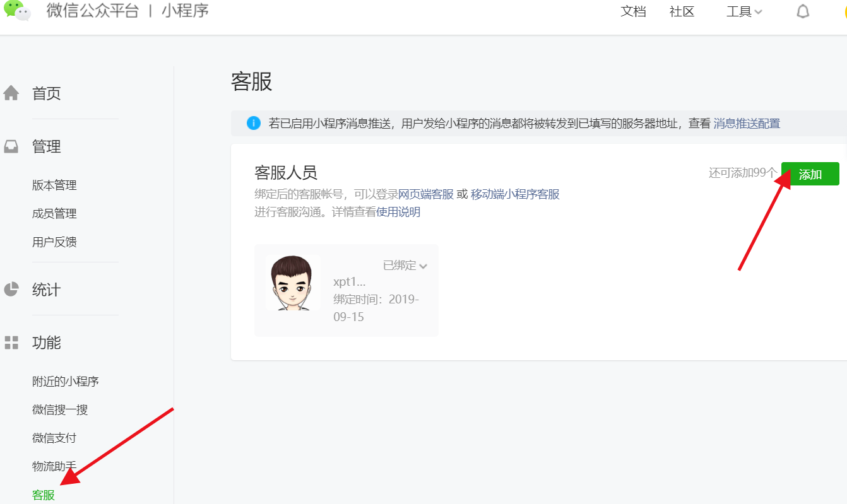The image size is (847, 504).
Task: Open 社区 in top navigation
Action: [682, 11]
